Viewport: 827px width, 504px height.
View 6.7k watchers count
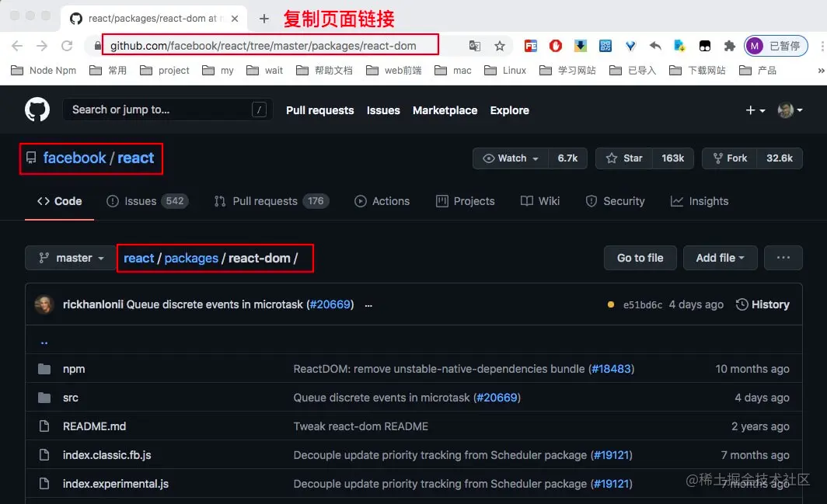click(567, 158)
